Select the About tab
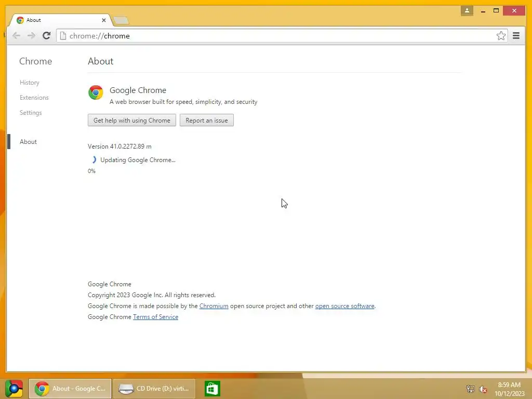 click(61, 20)
